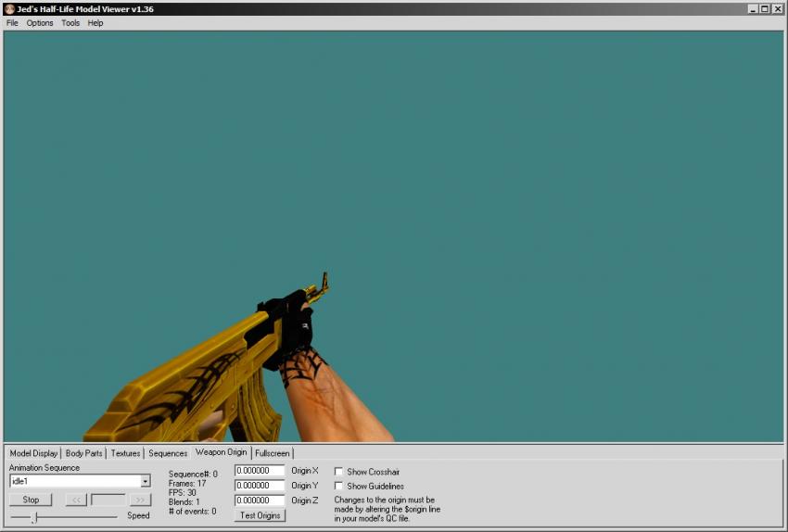This screenshot has height=532, width=788.
Task: Switch to the Body Parts tab
Action: click(x=83, y=453)
